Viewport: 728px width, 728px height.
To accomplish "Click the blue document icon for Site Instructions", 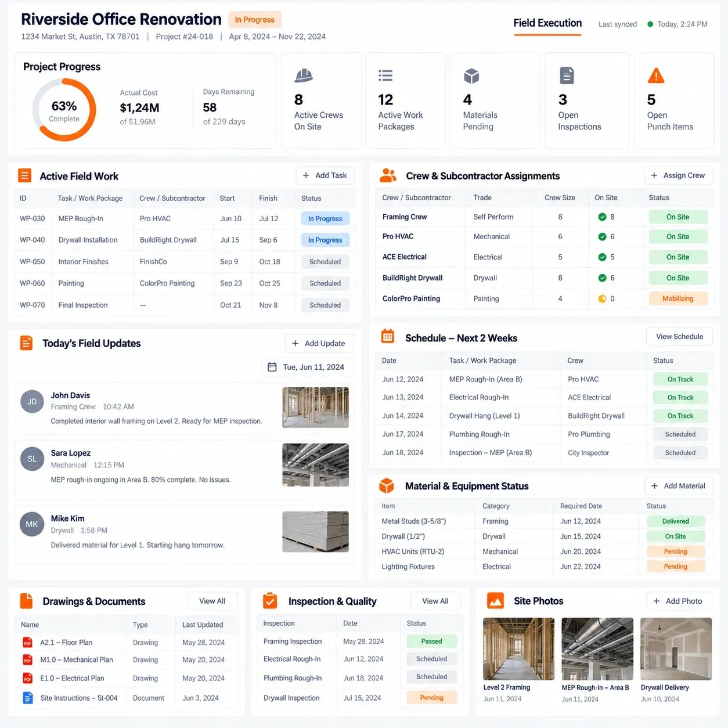I will click(x=27, y=698).
